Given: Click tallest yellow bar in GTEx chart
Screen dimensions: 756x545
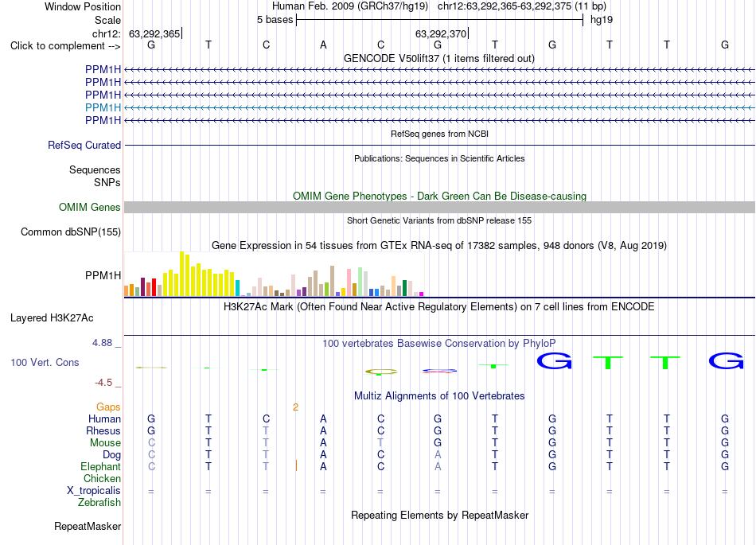Looking at the screenshot, I should (182, 274).
